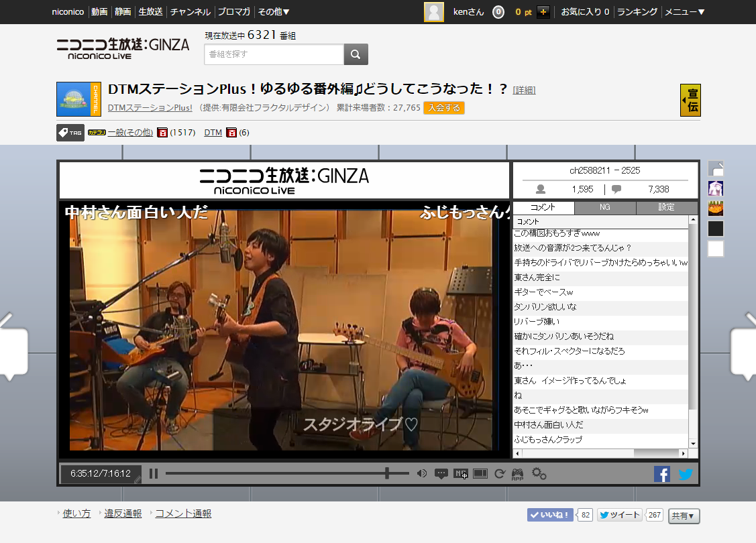This screenshot has height=543, width=756.
Task: Select the purple character background skin
Action: tap(716, 188)
